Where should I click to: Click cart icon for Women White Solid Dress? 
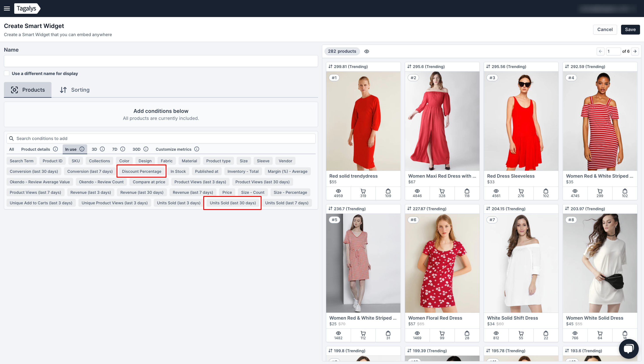pos(600,333)
